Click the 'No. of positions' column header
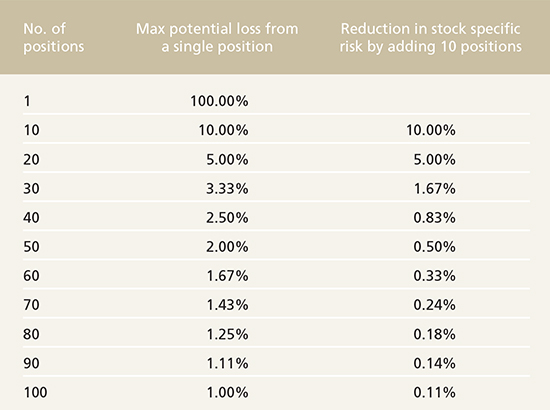 [x=54, y=38]
